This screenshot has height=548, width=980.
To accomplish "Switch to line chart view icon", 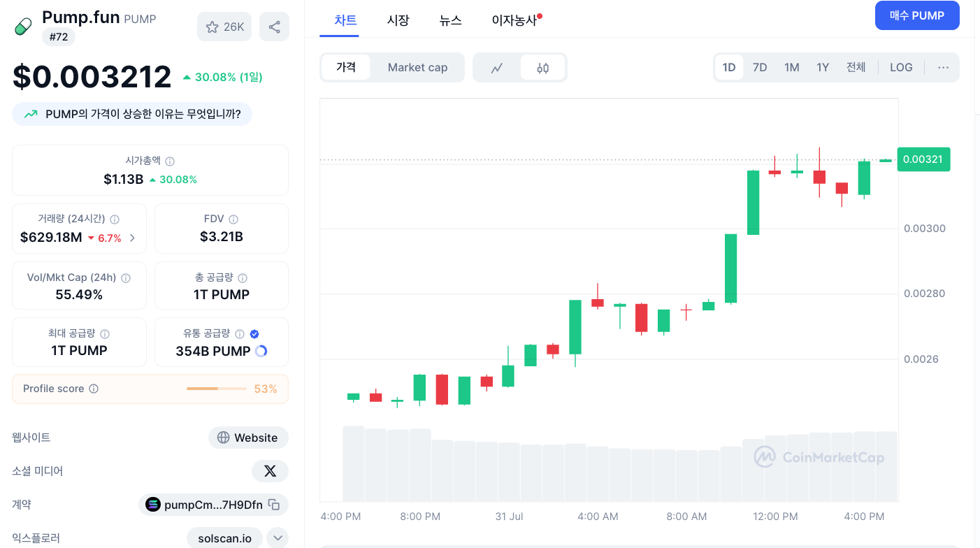I will 497,68.
